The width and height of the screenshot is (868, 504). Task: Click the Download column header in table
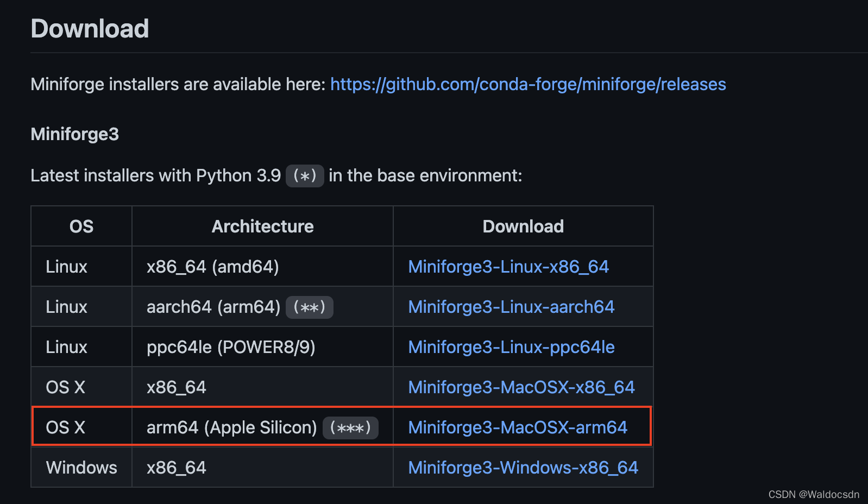tap(523, 226)
